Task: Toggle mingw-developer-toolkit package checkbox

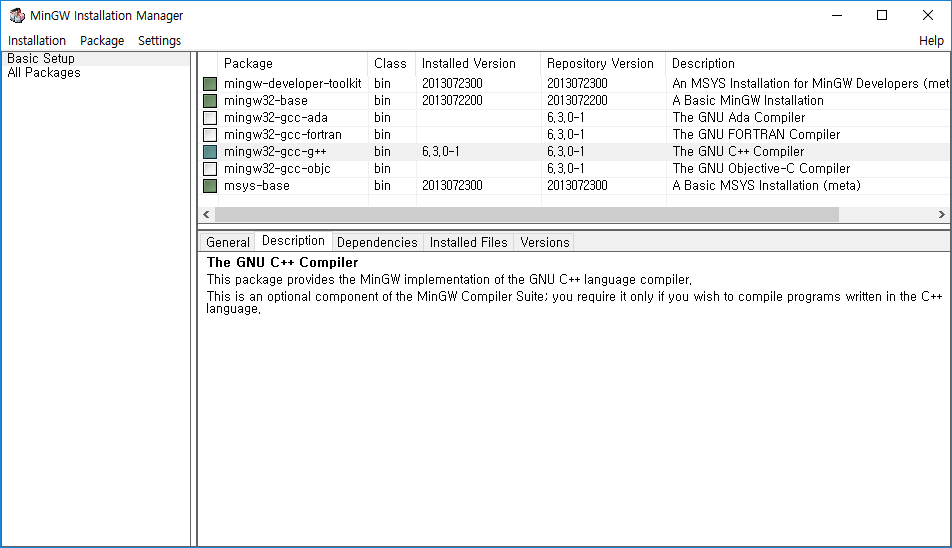Action: click(x=209, y=84)
